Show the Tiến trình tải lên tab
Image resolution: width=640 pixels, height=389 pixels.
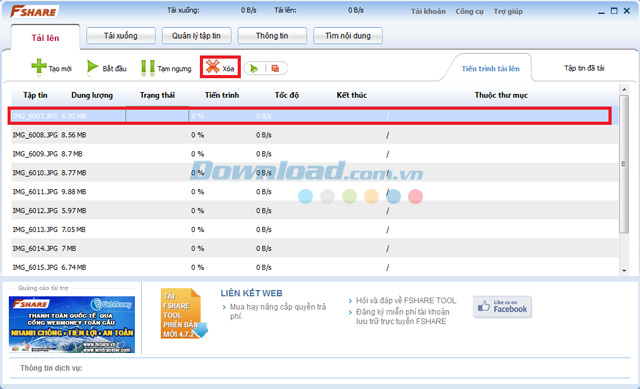coord(490,69)
